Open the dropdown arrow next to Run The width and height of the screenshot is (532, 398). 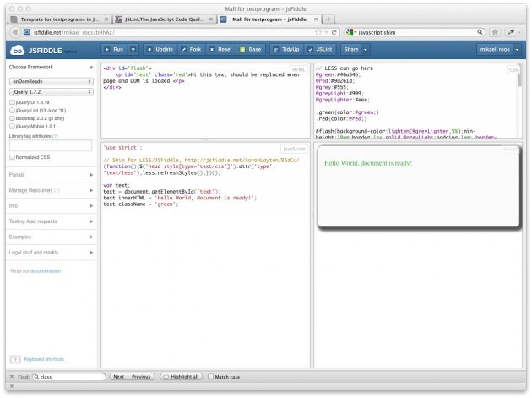click(133, 50)
